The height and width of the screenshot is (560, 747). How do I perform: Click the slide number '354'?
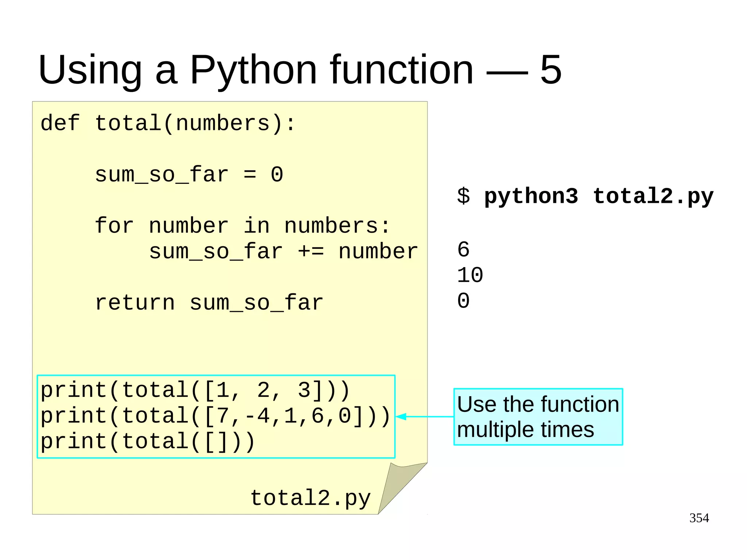(699, 518)
